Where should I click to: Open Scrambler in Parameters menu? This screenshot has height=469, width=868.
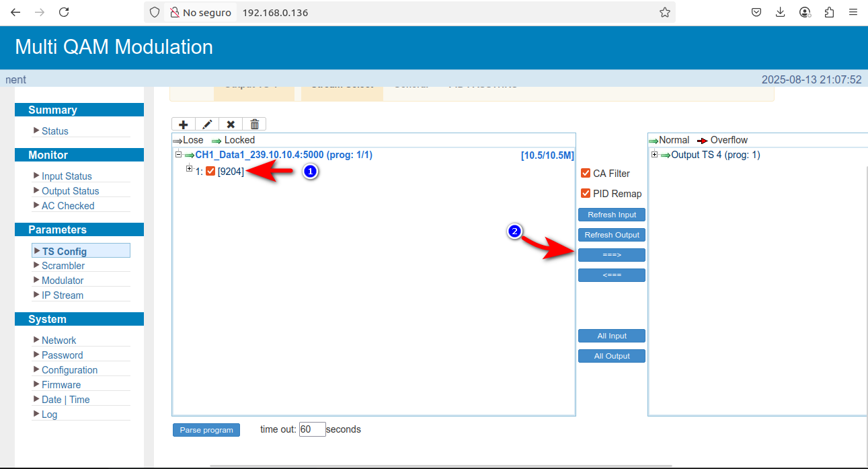click(x=63, y=266)
